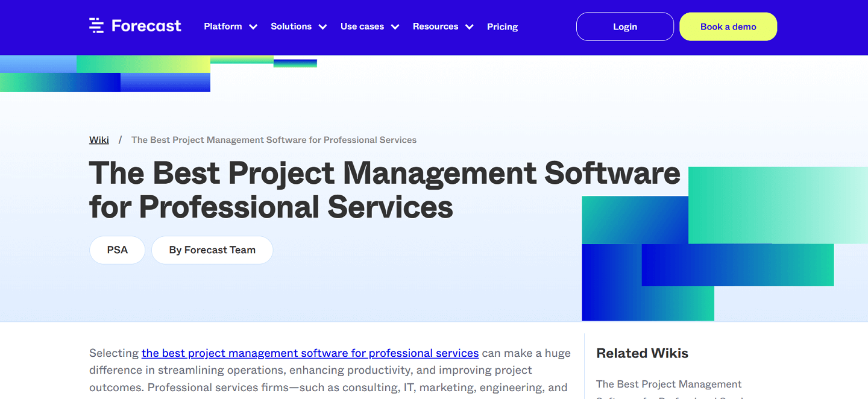Open the Related Wikis article link
Image resolution: width=868 pixels, height=399 pixels.
(669, 384)
